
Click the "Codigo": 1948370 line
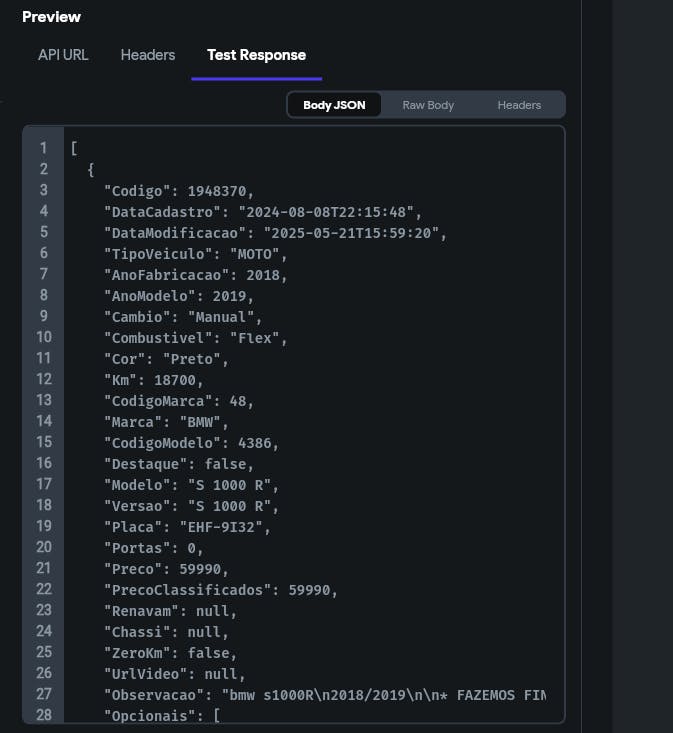point(179,190)
